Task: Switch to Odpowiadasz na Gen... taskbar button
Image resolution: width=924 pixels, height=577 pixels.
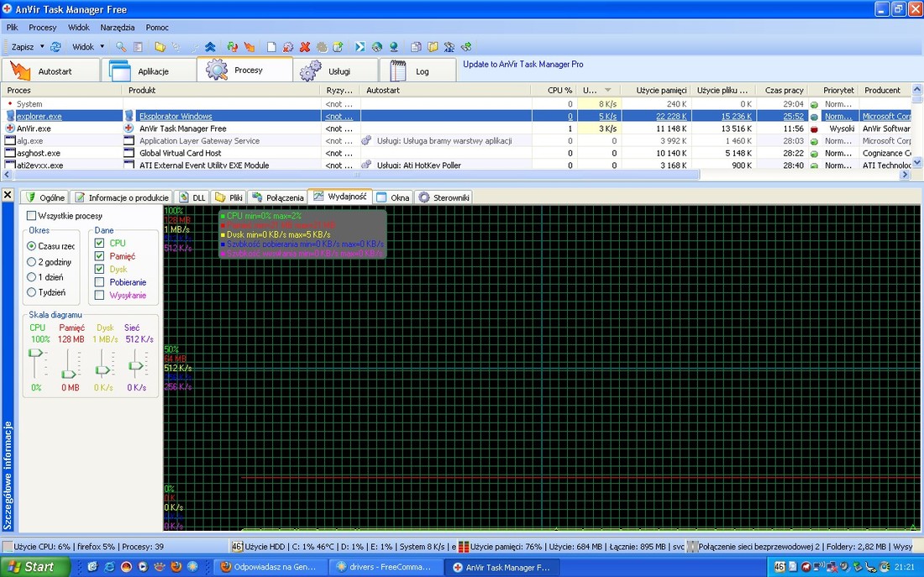Action: coord(270,567)
